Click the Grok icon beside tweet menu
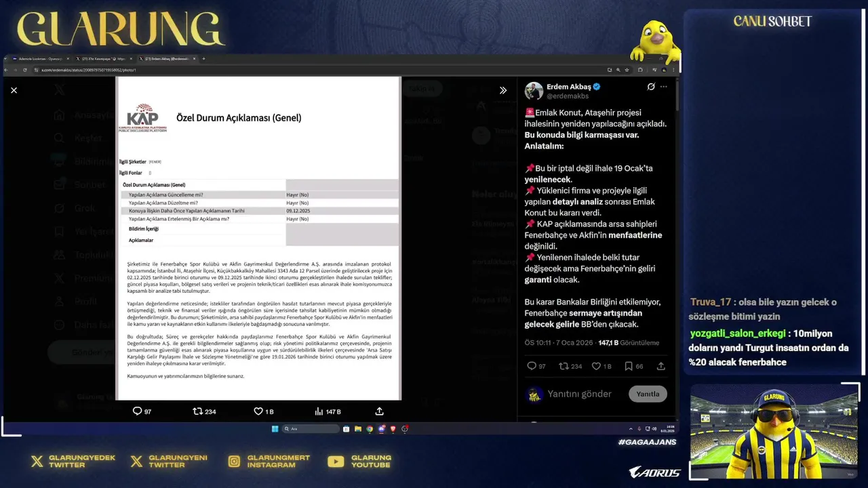The width and height of the screenshot is (868, 488). tap(651, 87)
